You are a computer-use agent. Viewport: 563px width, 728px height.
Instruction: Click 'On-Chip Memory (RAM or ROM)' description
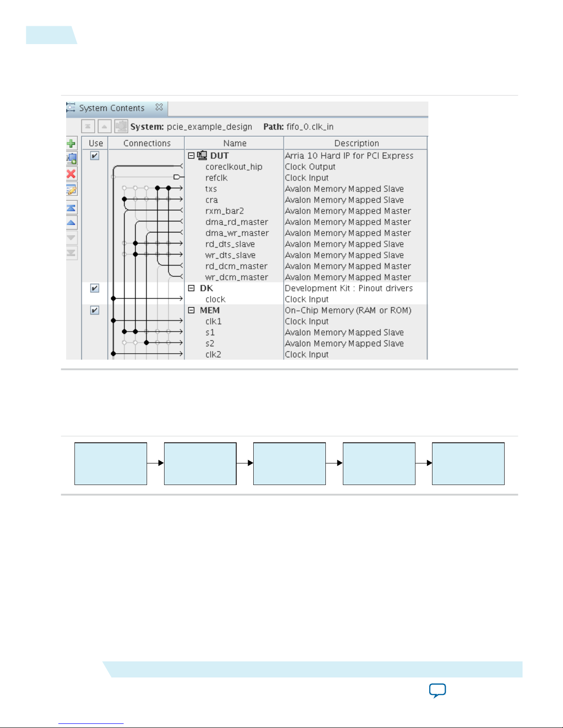point(348,310)
